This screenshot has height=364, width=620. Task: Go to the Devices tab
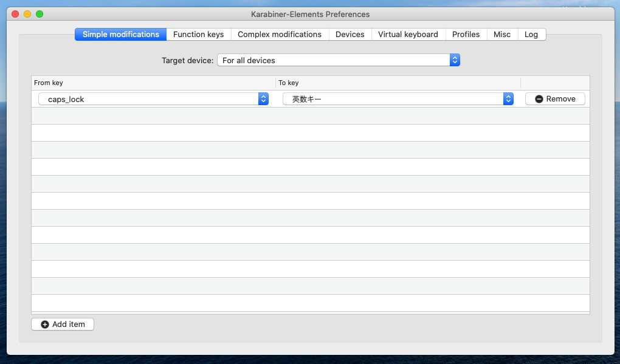[x=350, y=35]
